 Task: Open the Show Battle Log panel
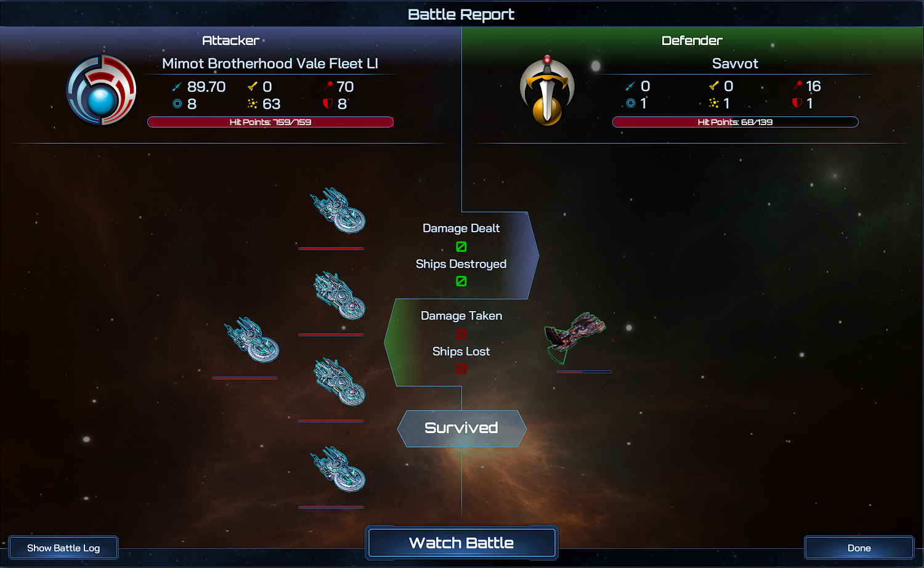coord(63,548)
